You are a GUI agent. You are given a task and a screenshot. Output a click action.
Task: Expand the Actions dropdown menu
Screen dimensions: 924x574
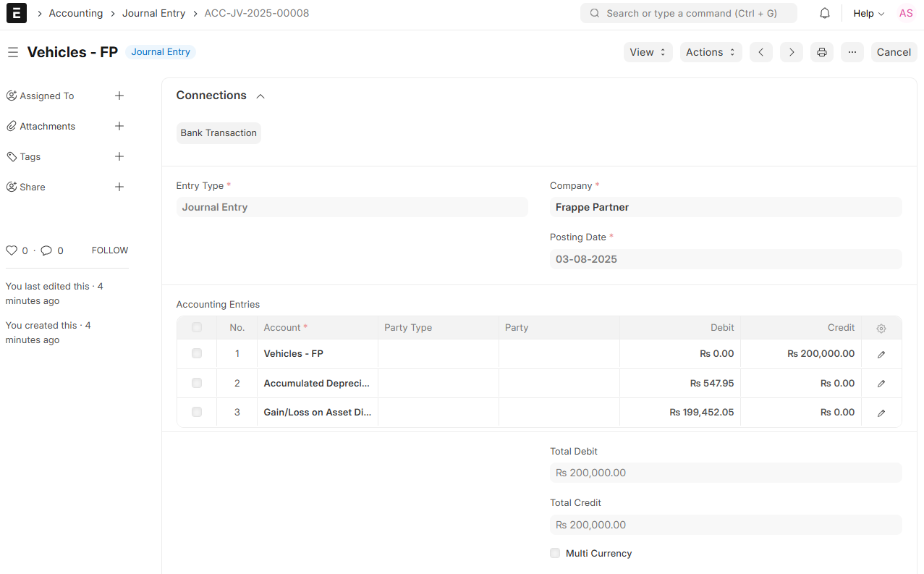710,52
